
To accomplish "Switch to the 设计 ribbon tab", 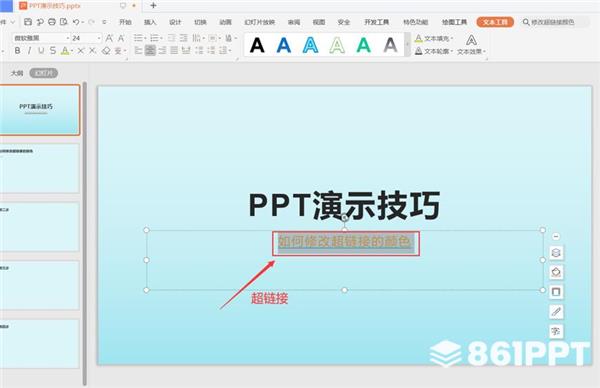I will coord(175,22).
